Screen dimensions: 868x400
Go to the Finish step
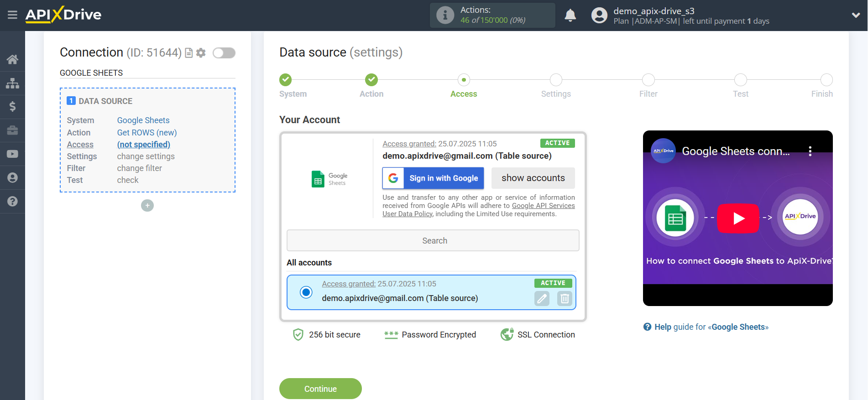[x=826, y=80]
